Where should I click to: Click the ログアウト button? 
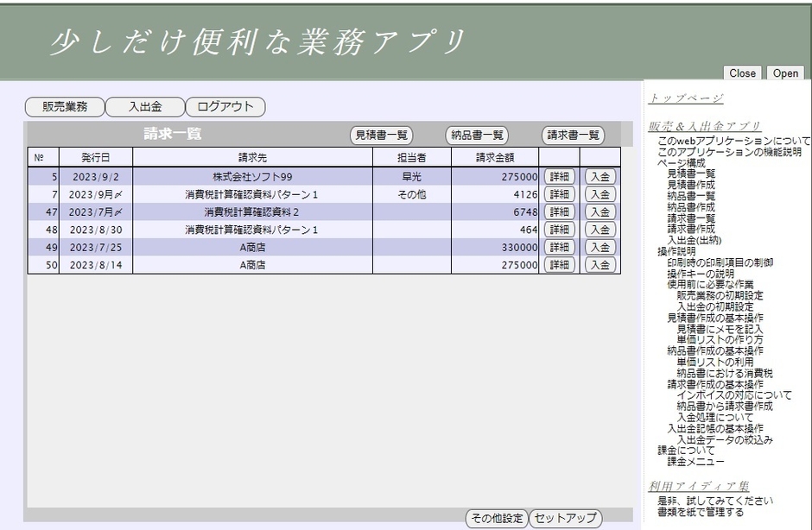[224, 106]
